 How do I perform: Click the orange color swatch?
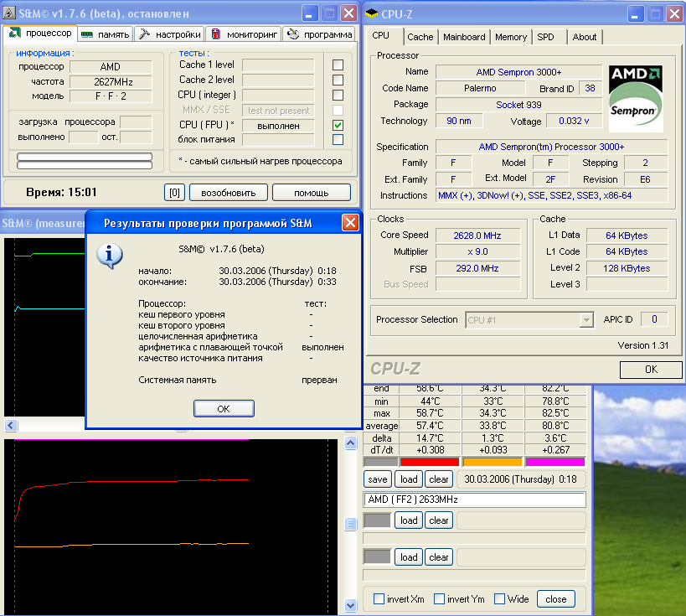click(493, 462)
